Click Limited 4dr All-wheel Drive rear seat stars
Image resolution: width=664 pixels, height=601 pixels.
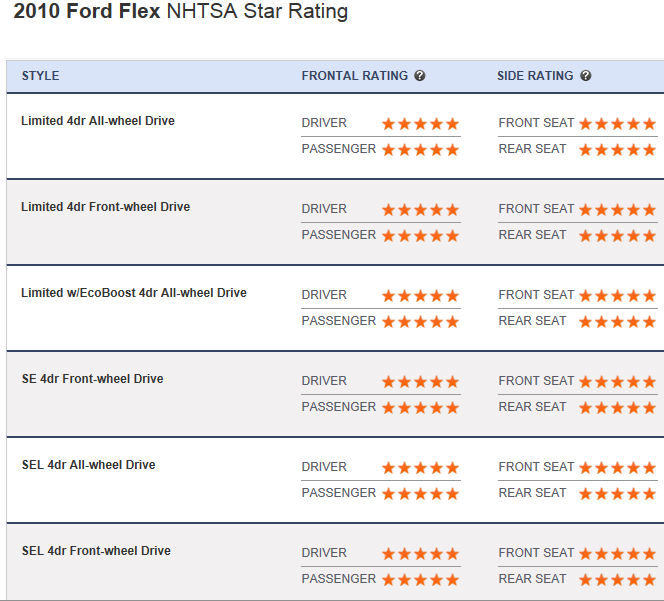pos(617,150)
